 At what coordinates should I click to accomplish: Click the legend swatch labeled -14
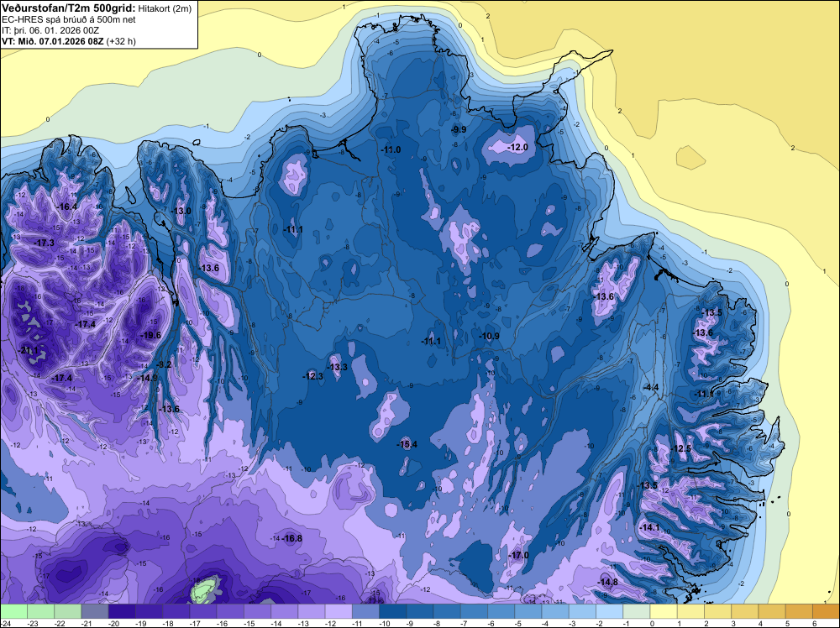click(x=284, y=611)
